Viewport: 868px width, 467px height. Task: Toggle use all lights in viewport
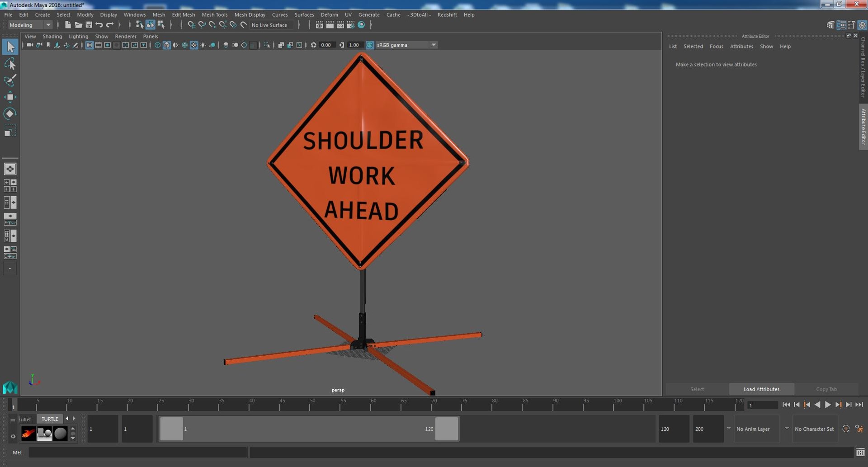click(x=203, y=45)
